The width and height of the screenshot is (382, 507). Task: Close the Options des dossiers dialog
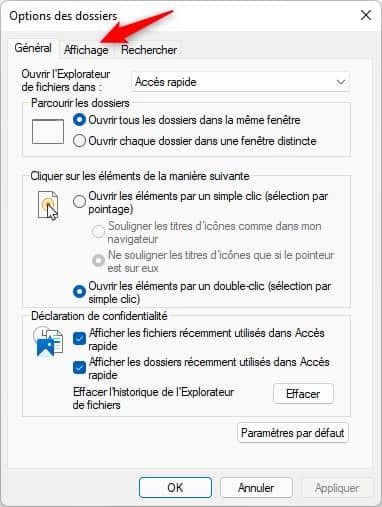(x=366, y=15)
